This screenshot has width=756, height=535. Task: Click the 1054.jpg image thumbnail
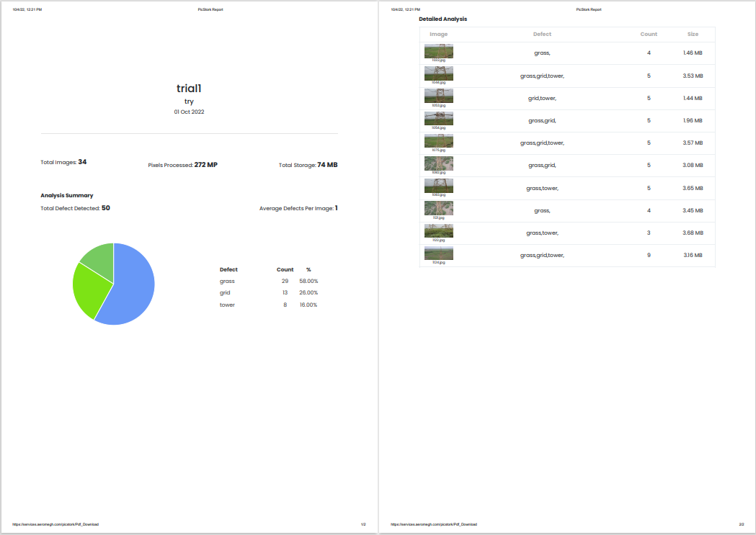438,119
